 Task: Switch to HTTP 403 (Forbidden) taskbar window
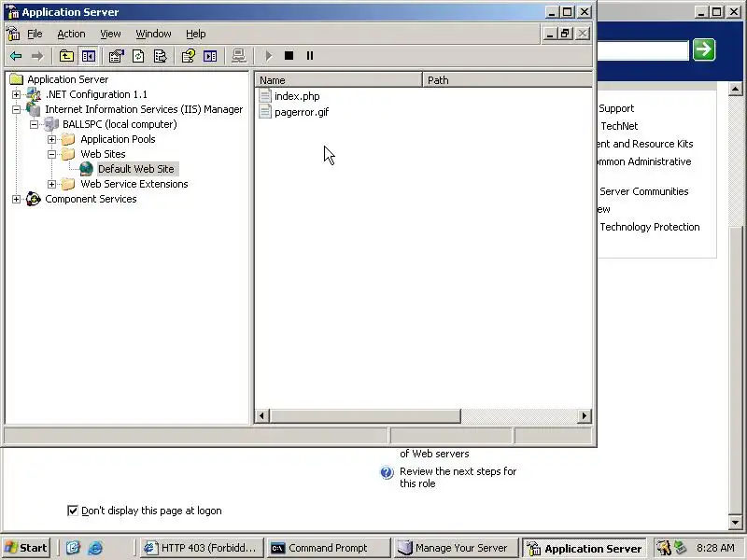pyautogui.click(x=202, y=548)
